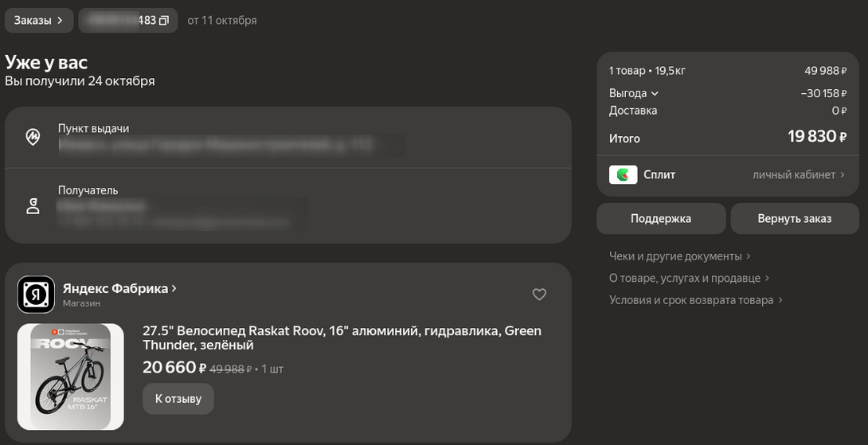
Task: Open the Raskat Roov bicycle thumbnail
Action: pos(70,377)
